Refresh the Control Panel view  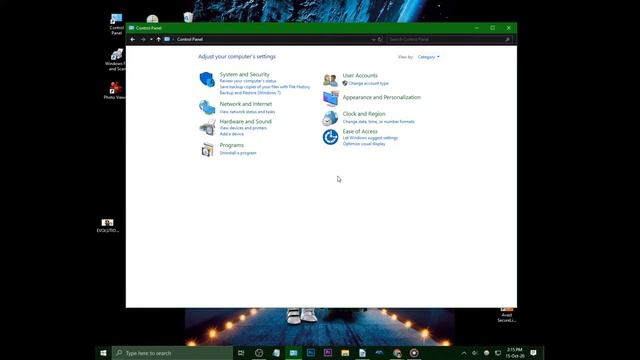[380, 39]
